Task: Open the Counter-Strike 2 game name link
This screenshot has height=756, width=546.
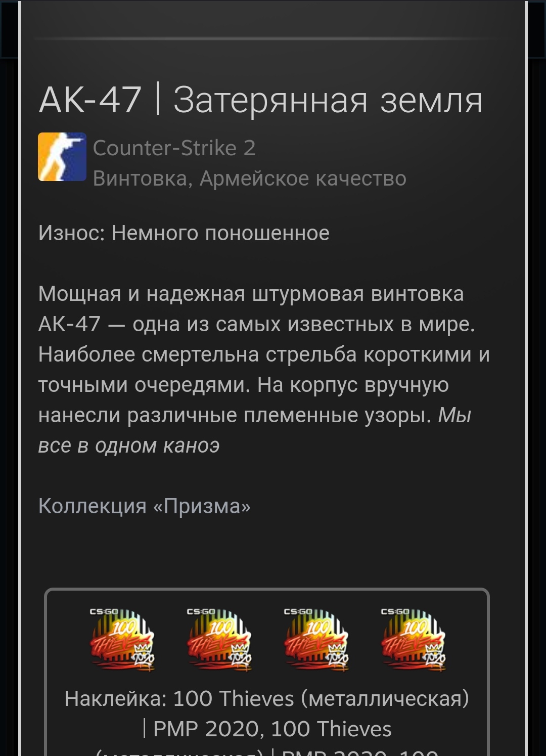Action: (174, 148)
